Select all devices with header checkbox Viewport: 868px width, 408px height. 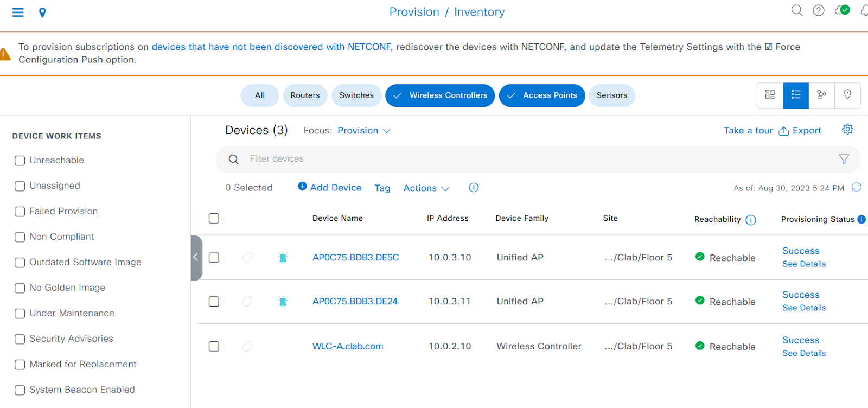(x=214, y=218)
